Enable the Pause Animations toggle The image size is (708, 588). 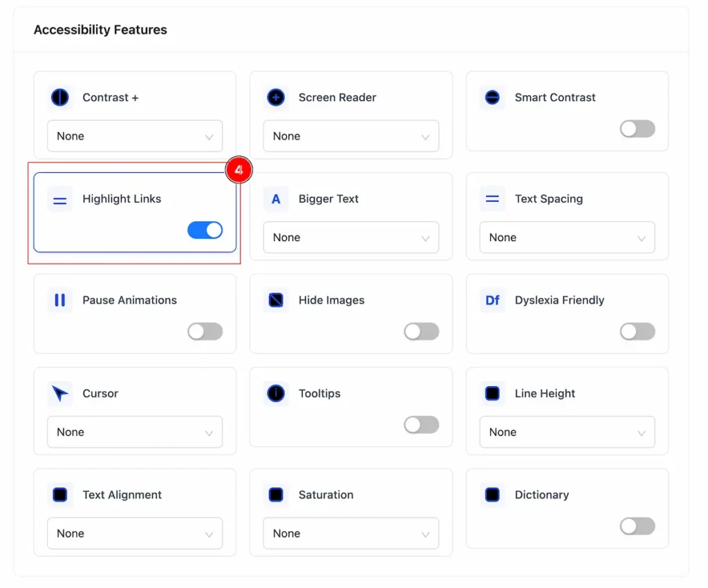[x=205, y=332]
